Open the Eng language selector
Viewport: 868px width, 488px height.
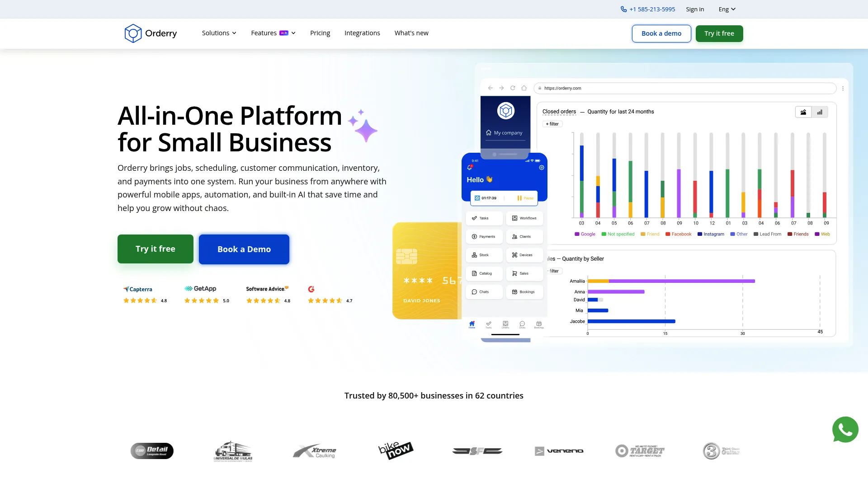727,9
